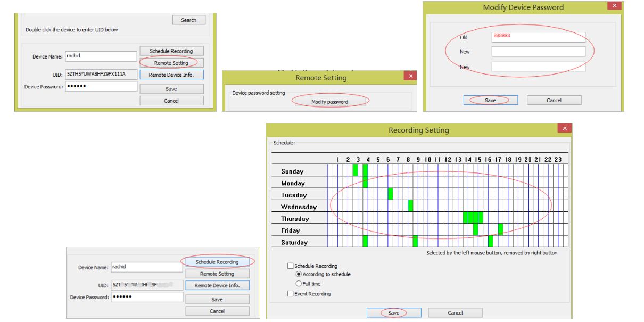Save the new device password
The height and width of the screenshot is (322, 644).
point(490,100)
